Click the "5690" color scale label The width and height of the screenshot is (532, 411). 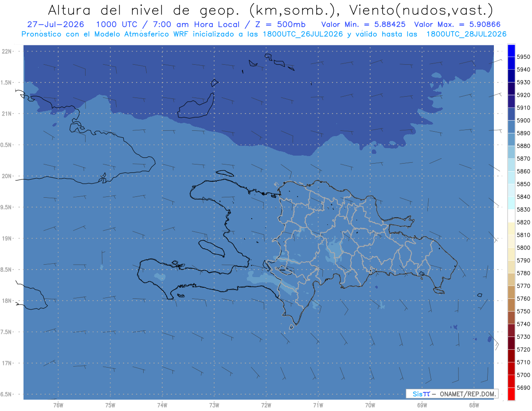[524, 388]
